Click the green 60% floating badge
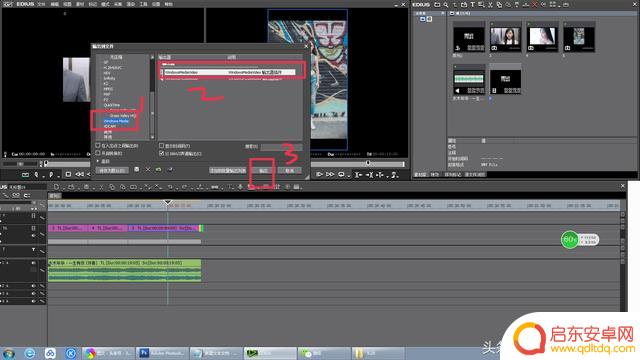Viewport: 640px width, 360px height. point(570,240)
